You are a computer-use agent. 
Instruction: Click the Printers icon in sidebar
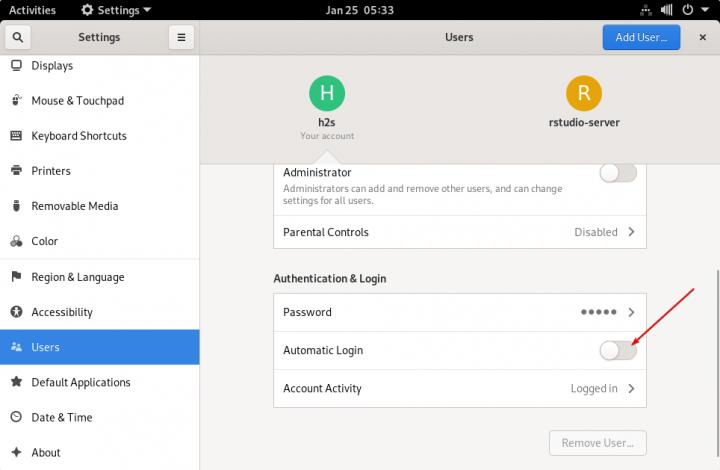click(17, 171)
